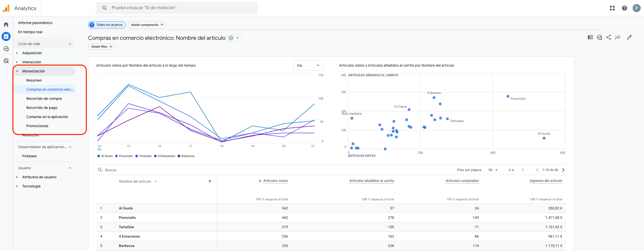Open Recorrido de compra report
Image resolution: width=644 pixels, height=251 pixels.
(44, 99)
